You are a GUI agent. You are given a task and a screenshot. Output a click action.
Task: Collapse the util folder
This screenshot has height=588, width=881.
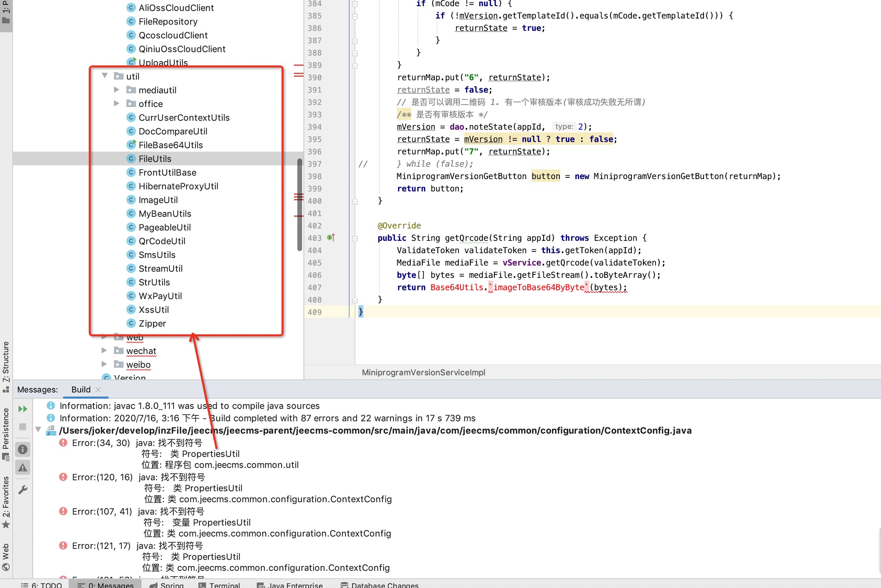coord(105,76)
